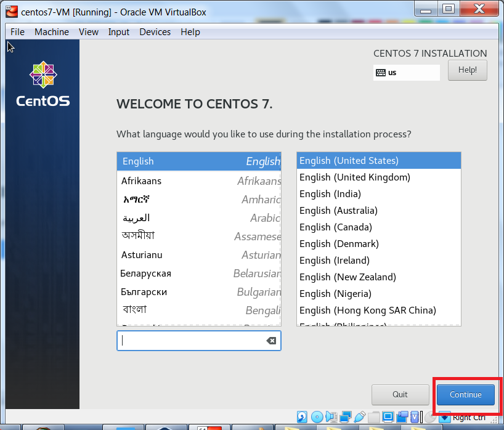Image resolution: width=504 pixels, height=430 pixels.
Task: Choose English (United Kingdom) locale
Action: [x=354, y=177]
